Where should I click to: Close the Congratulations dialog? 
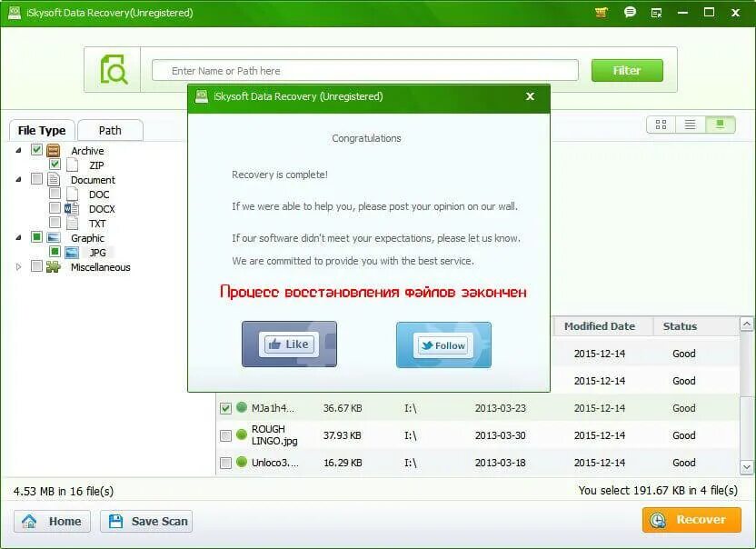[x=530, y=96]
